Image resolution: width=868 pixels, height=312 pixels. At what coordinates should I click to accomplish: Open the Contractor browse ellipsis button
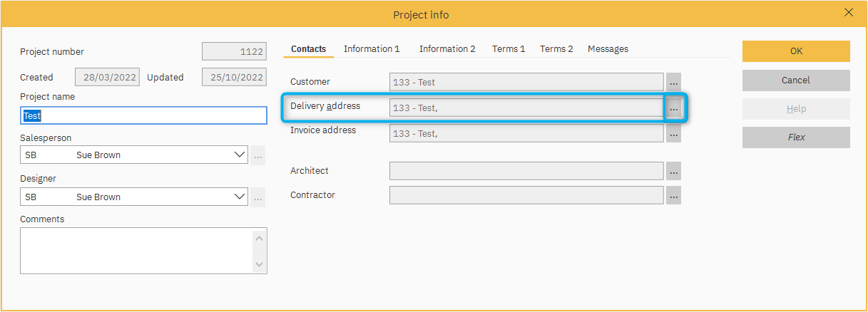point(673,195)
